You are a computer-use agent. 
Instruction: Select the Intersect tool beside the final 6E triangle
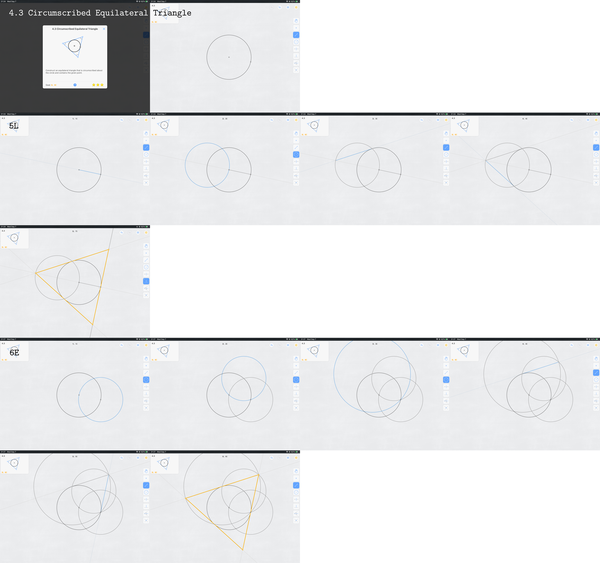[x=296, y=521]
